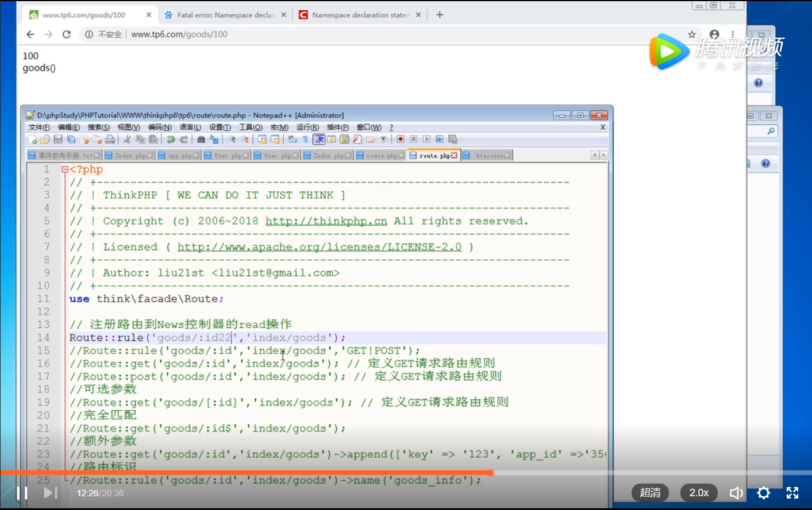This screenshot has height=510, width=812.
Task: Open a new browser tab with plus button
Action: pos(440,15)
